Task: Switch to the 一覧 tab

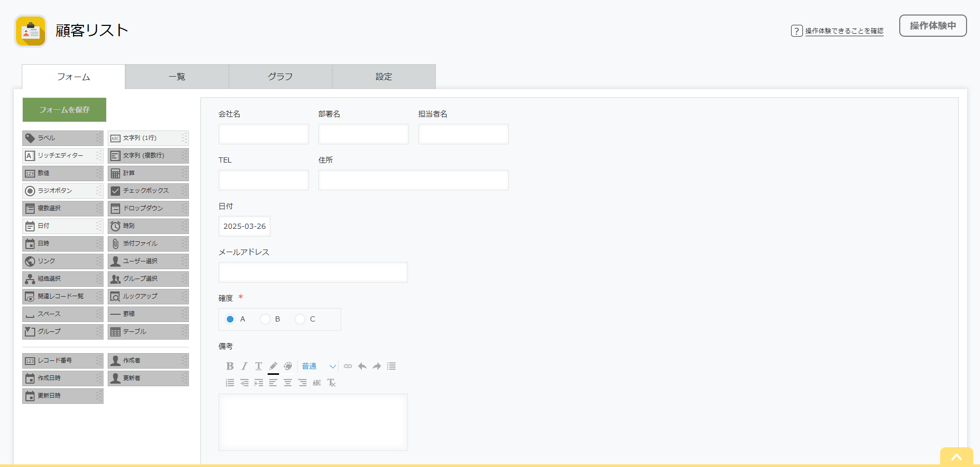Action: 177,77
